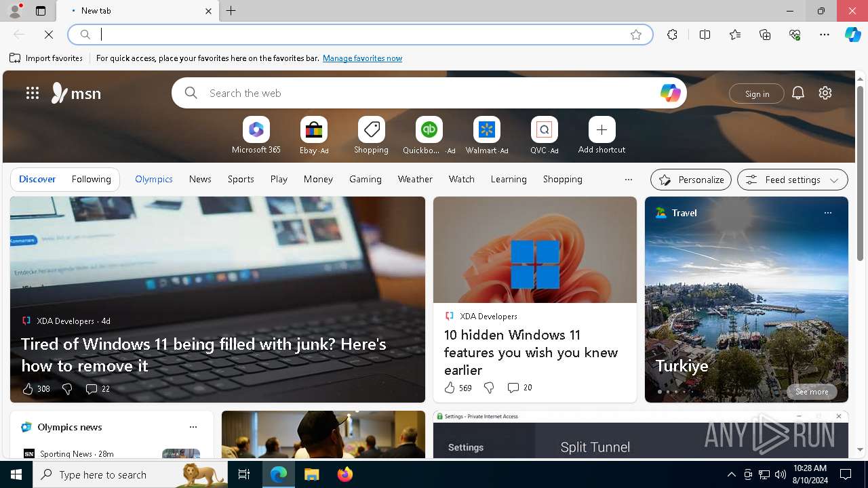Screen dimensions: 868x488
Task: Add this page to favorites star
Action: (636, 35)
